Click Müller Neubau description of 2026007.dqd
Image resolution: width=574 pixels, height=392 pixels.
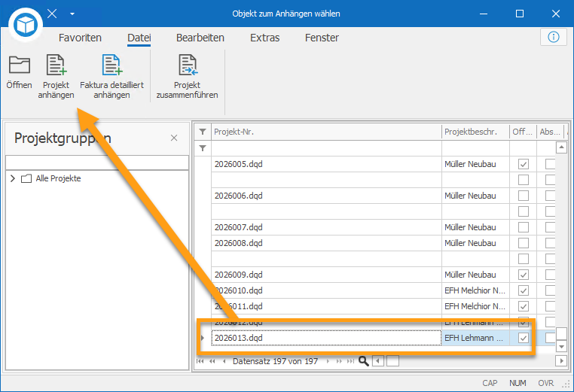(x=475, y=227)
